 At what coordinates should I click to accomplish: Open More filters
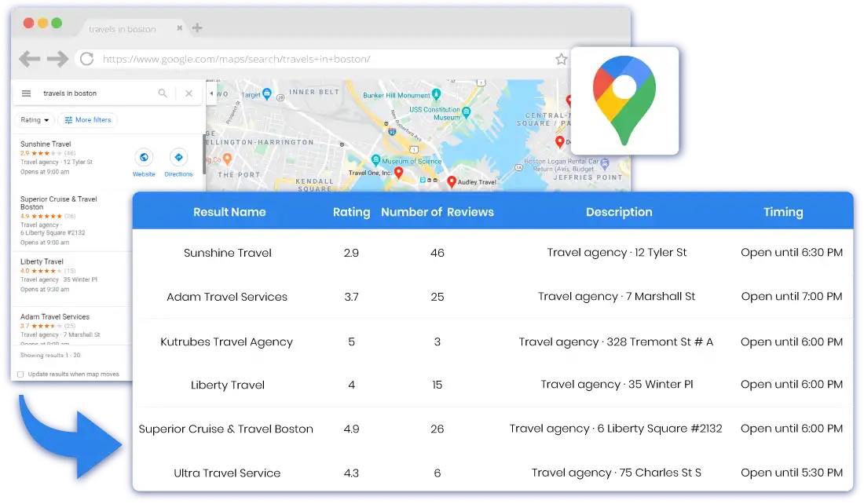click(87, 119)
